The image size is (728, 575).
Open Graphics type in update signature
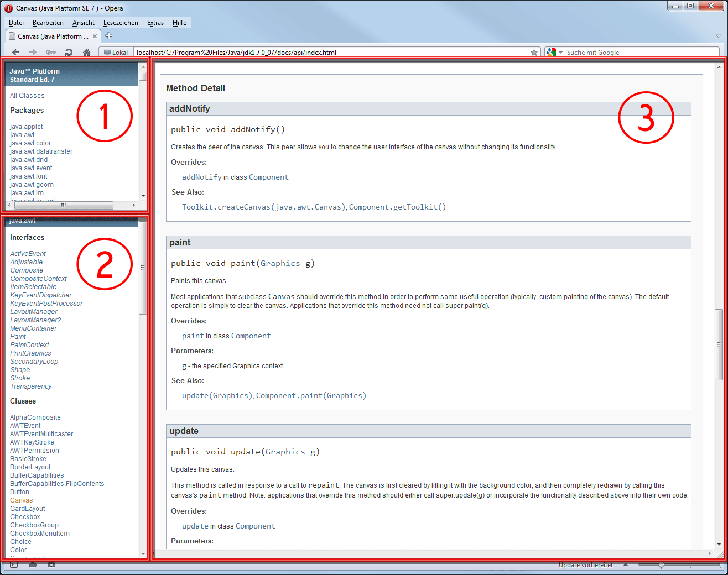(x=285, y=452)
